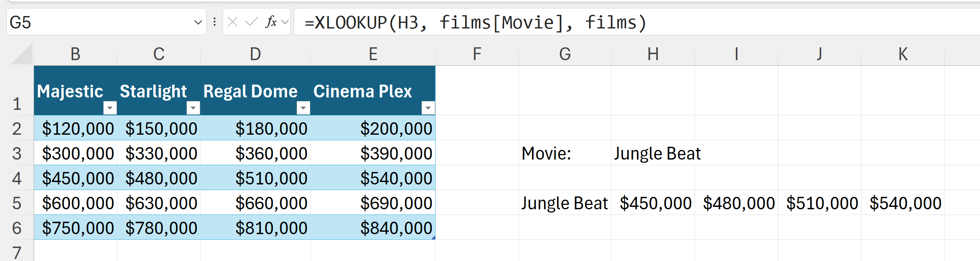Open the Starlight column filter dropdown
Viewport: 980px width, 261px height.
click(193, 108)
